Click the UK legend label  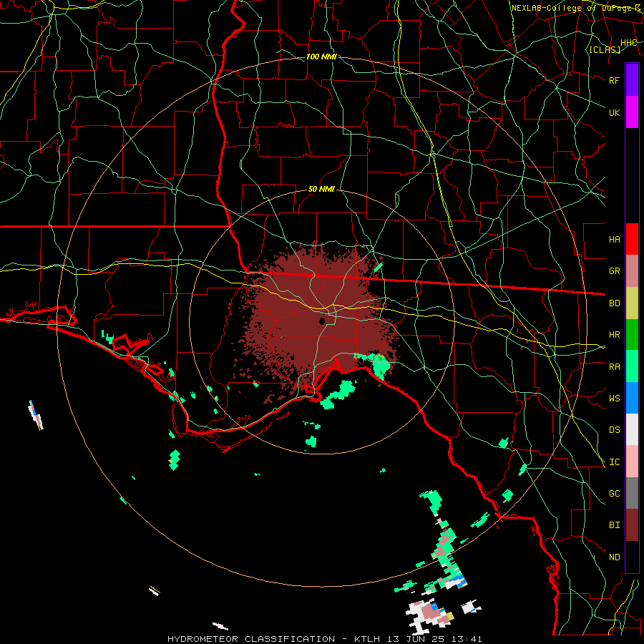click(615, 112)
